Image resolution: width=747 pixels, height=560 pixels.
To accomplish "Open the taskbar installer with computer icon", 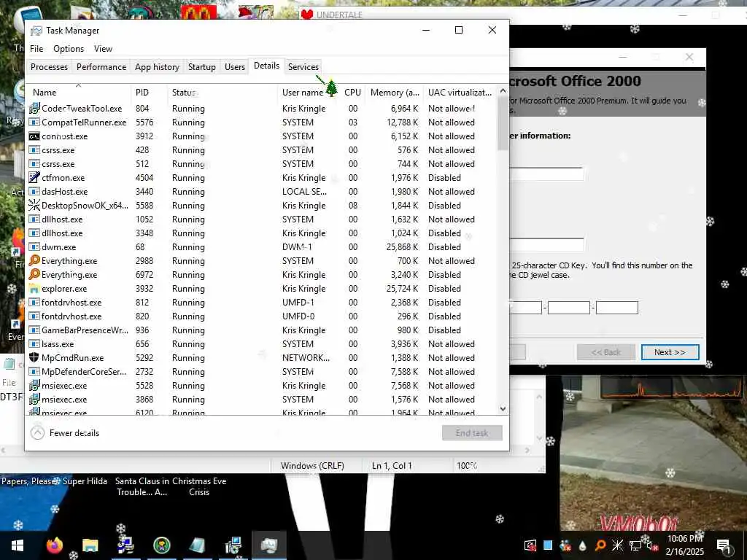I will click(x=233, y=545).
